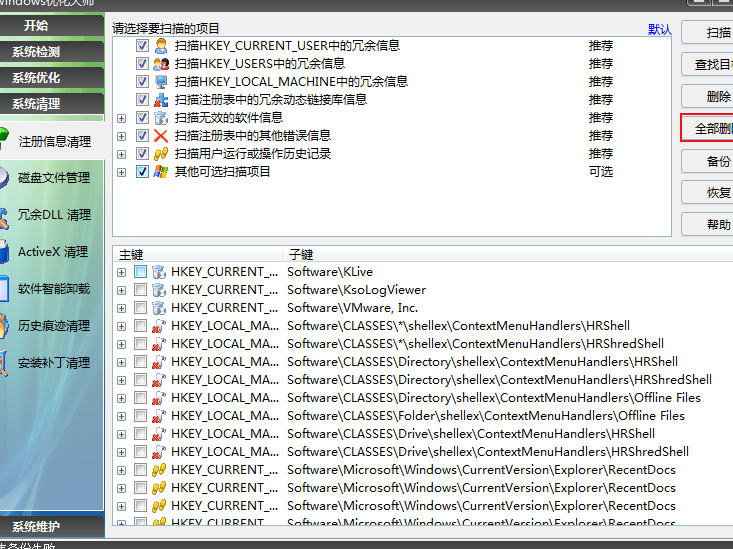Image resolution: width=733 pixels, height=549 pixels.
Task: Click the icon in the Drive\shellex\ContextMenuHandlers\HRShell row
Action: (x=159, y=434)
